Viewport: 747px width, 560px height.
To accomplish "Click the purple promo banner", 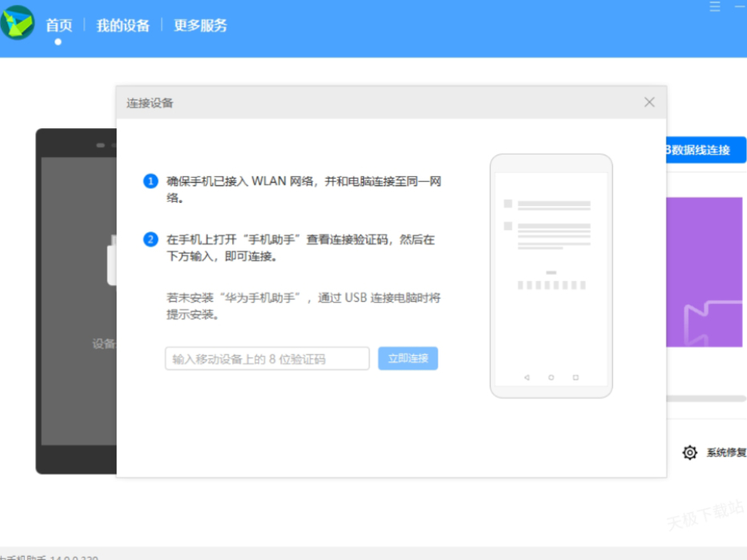I will (x=705, y=272).
